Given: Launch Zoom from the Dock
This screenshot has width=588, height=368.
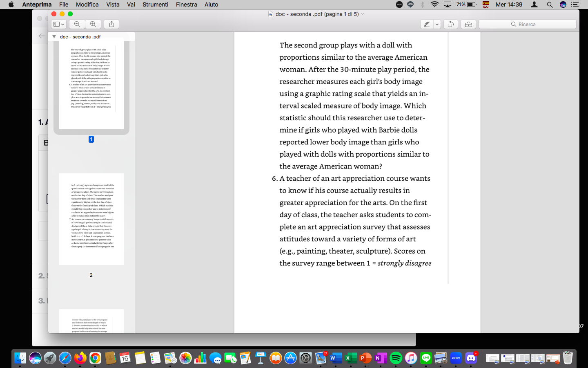Looking at the screenshot, I should coord(456,358).
